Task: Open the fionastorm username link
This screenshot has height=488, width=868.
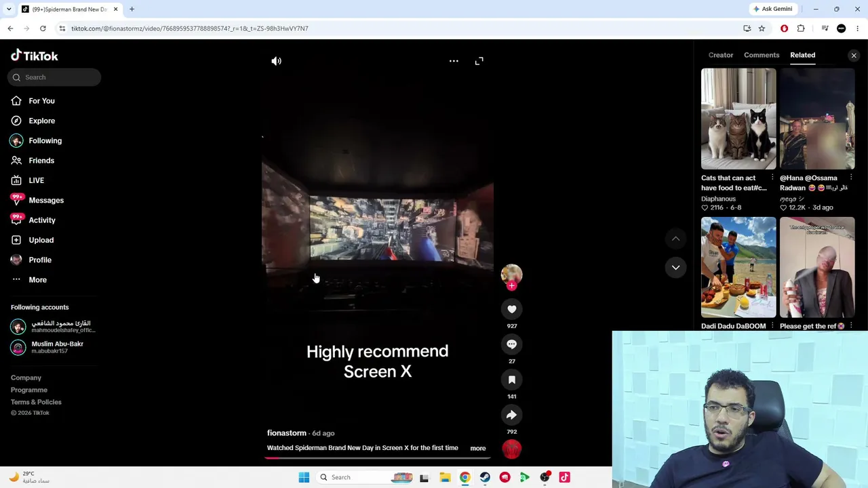Action: click(x=287, y=433)
